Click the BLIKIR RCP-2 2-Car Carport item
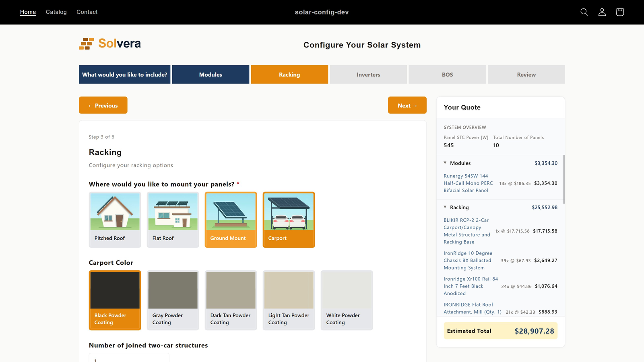The width and height of the screenshot is (644, 362). (467, 231)
